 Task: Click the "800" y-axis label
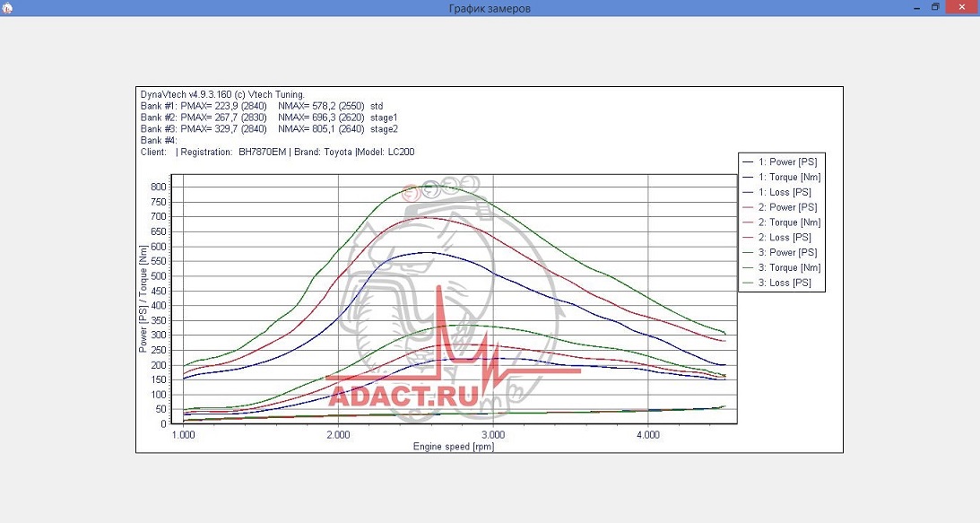point(159,187)
